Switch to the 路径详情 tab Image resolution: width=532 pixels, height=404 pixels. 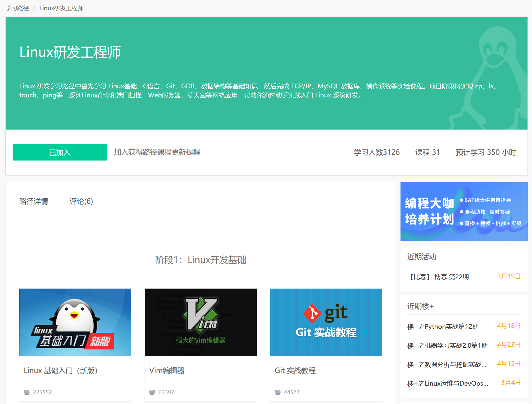(x=34, y=201)
